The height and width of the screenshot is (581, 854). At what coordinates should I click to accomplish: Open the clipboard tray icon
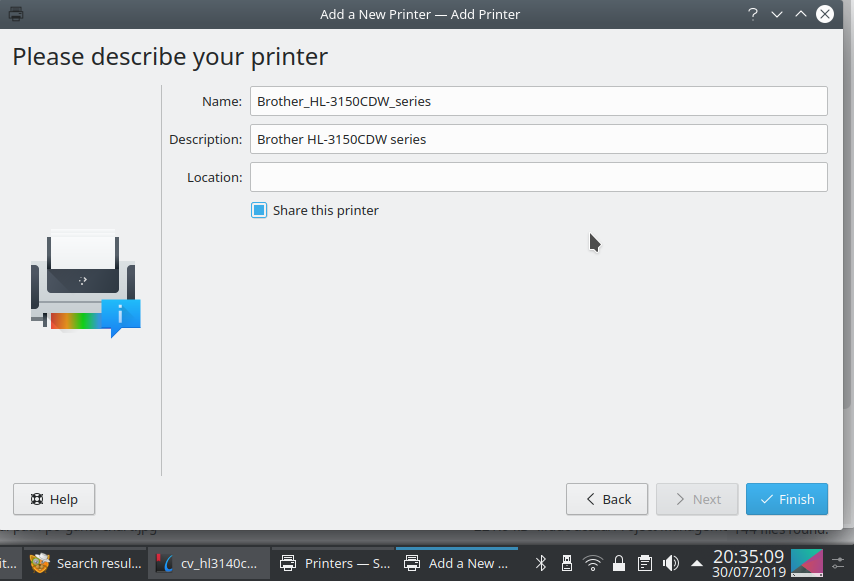tap(645, 563)
